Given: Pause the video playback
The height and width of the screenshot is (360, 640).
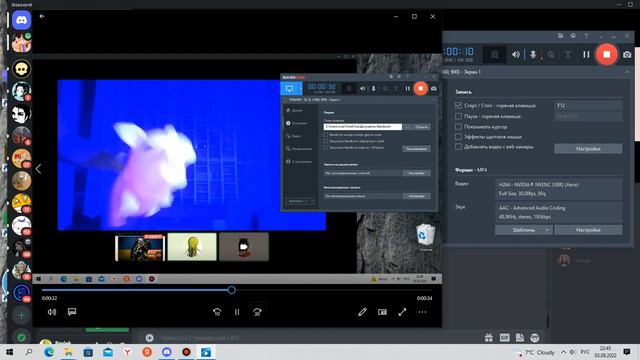Looking at the screenshot, I should point(237,312).
